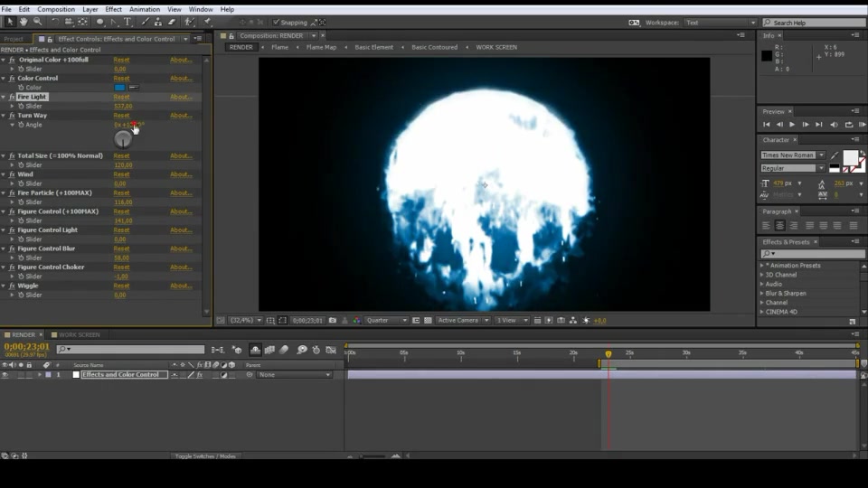Select the Zoom magnifier tool
Screen dimensions: 868x488
coord(38,22)
